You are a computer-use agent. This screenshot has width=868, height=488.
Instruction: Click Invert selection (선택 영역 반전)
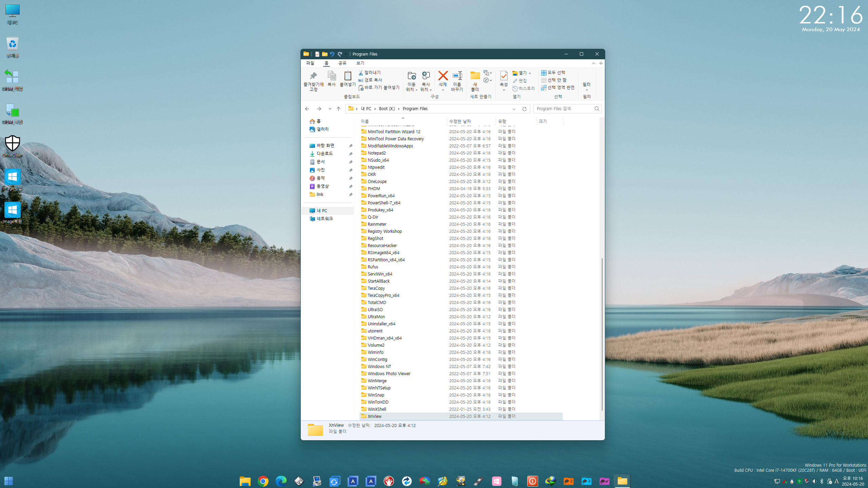(558, 87)
